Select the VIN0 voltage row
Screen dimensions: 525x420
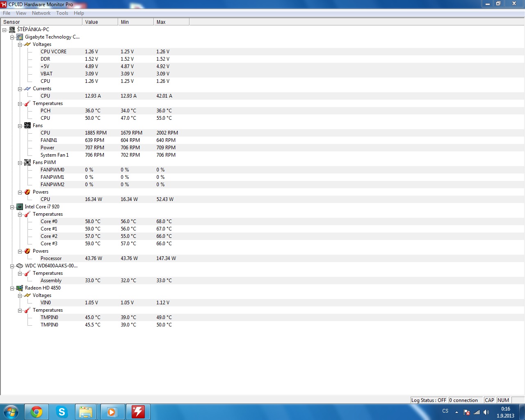pos(262,303)
